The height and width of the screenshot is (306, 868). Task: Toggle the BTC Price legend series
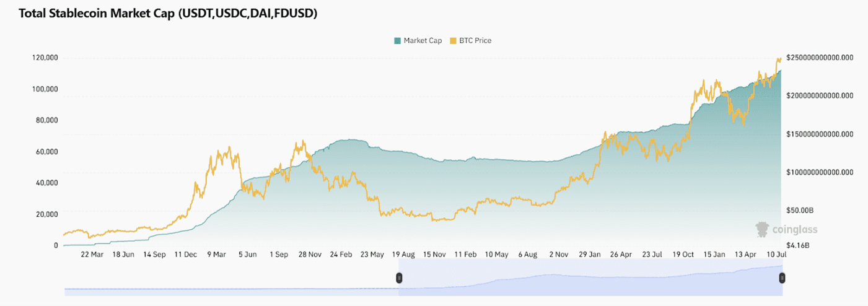(475, 41)
